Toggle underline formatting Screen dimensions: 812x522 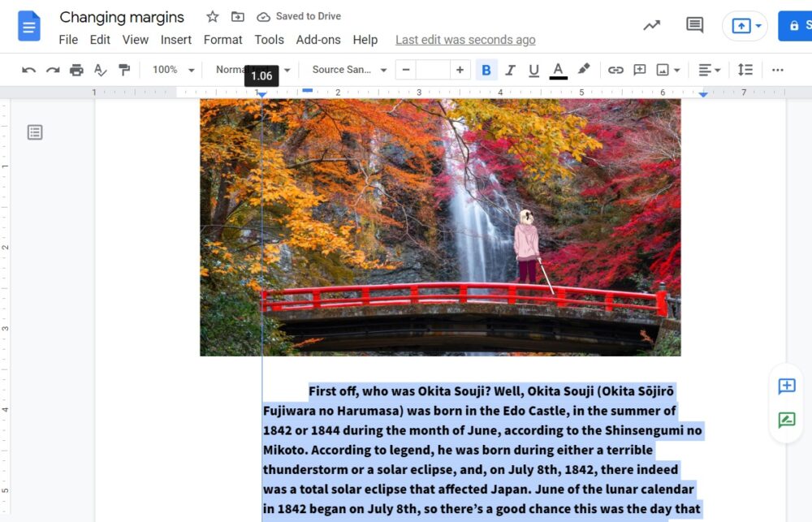[533, 70]
